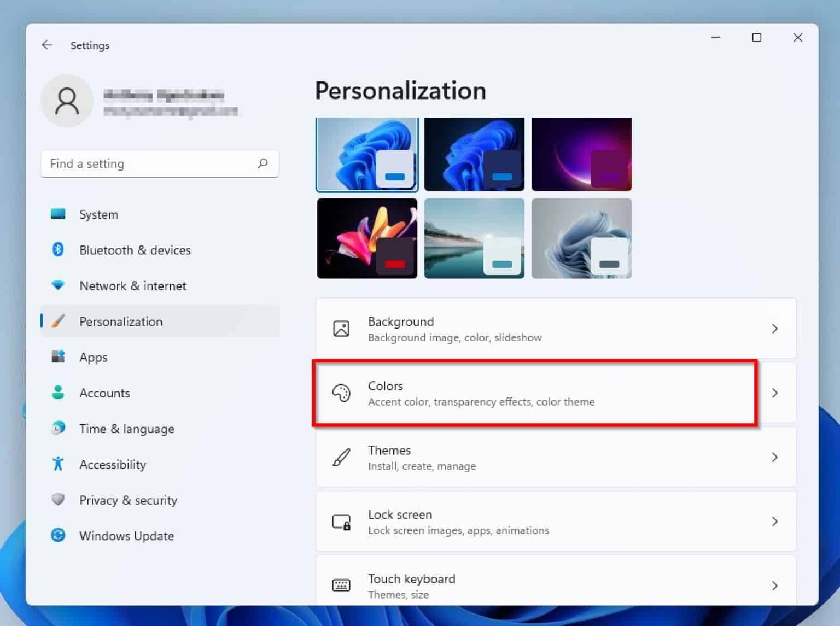Minimize the Settings window
840x626 pixels.
(x=715, y=38)
